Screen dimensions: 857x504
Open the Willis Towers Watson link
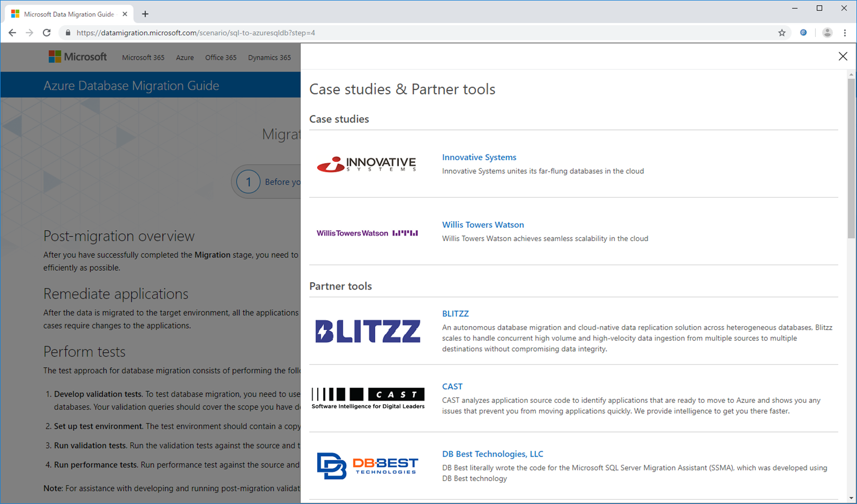pos(483,224)
